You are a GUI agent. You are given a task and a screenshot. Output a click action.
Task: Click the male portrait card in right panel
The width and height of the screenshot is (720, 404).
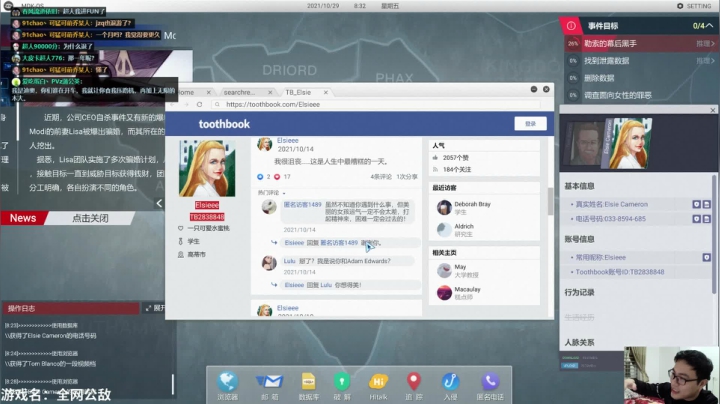pos(587,143)
